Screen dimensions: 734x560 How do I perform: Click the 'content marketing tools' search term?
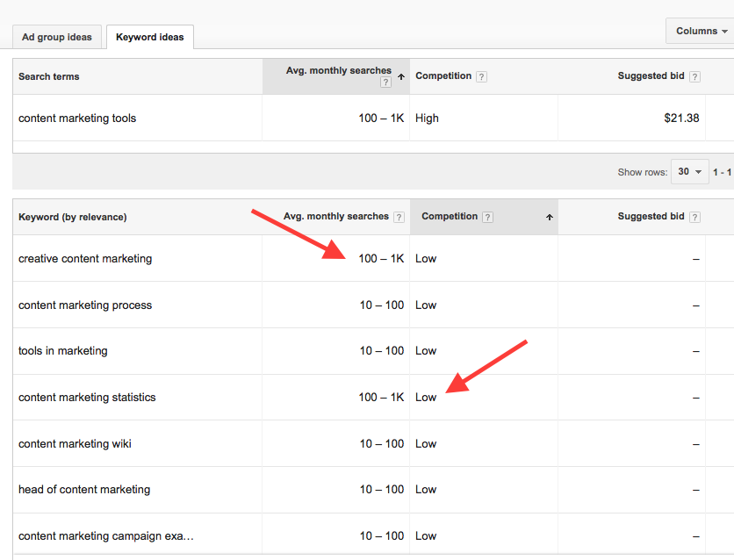point(77,118)
